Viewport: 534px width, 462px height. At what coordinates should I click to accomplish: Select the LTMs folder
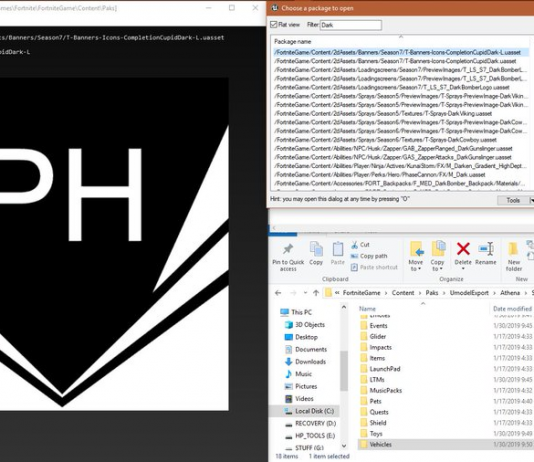click(372, 380)
